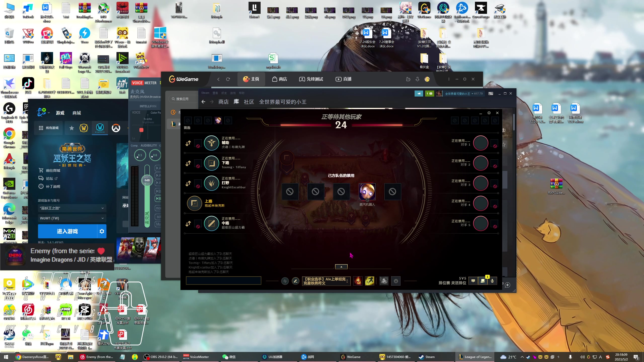Open Battle.net 商城 tab
The width and height of the screenshot is (644, 362).
point(77,113)
